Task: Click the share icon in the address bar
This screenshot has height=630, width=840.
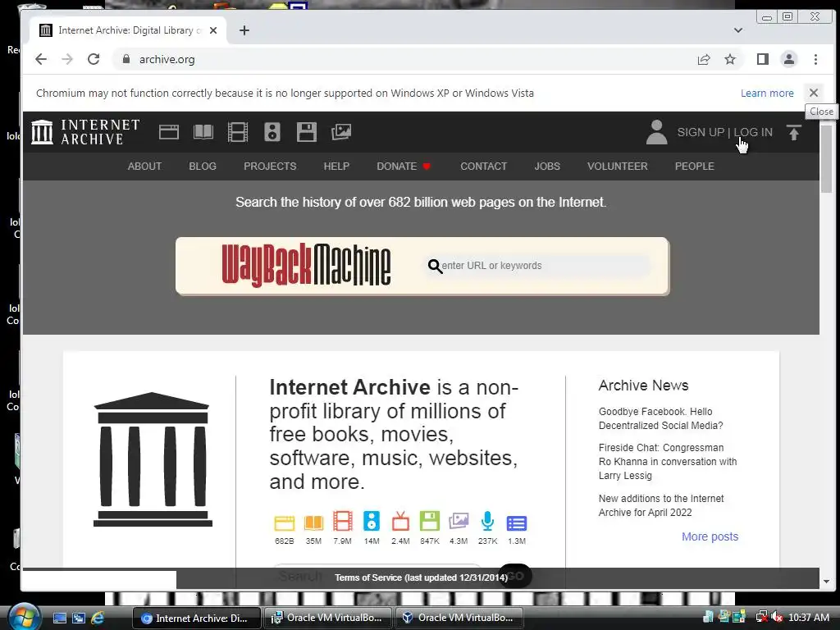Action: [703, 59]
